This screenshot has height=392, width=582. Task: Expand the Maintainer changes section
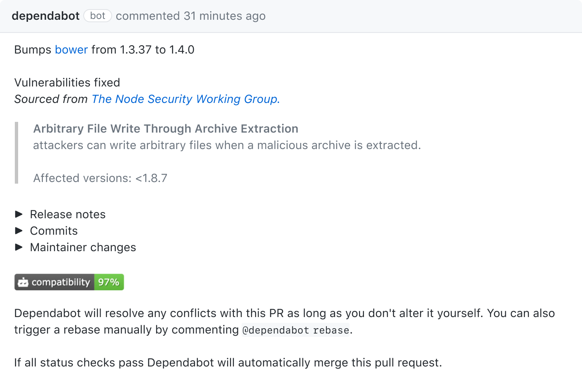click(82, 247)
